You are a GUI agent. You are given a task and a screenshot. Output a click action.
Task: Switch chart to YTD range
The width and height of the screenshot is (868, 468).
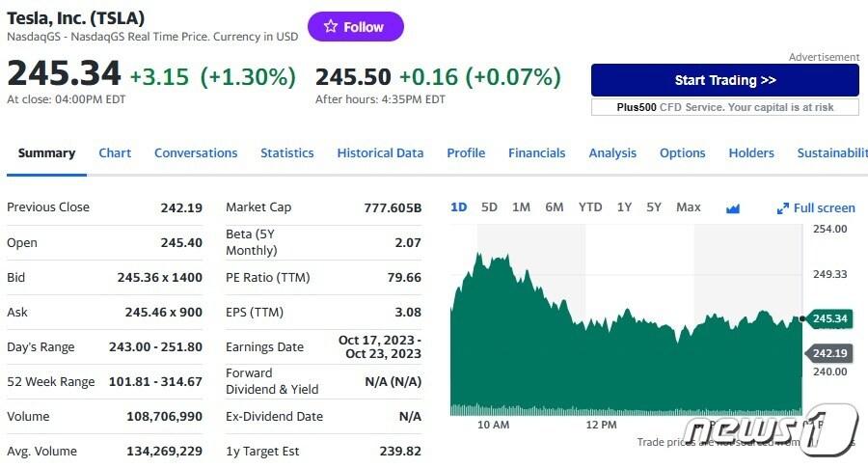tap(589, 207)
